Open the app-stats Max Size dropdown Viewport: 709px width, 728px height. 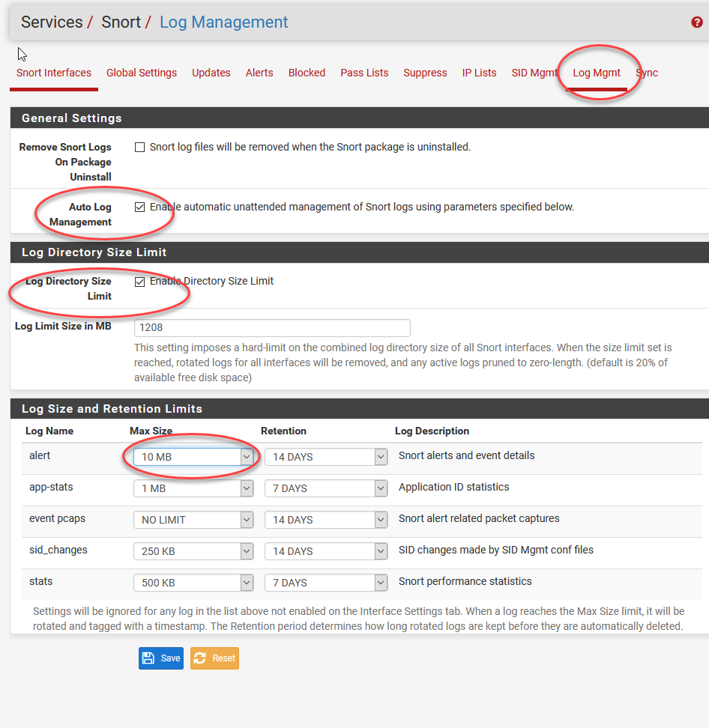pos(193,488)
